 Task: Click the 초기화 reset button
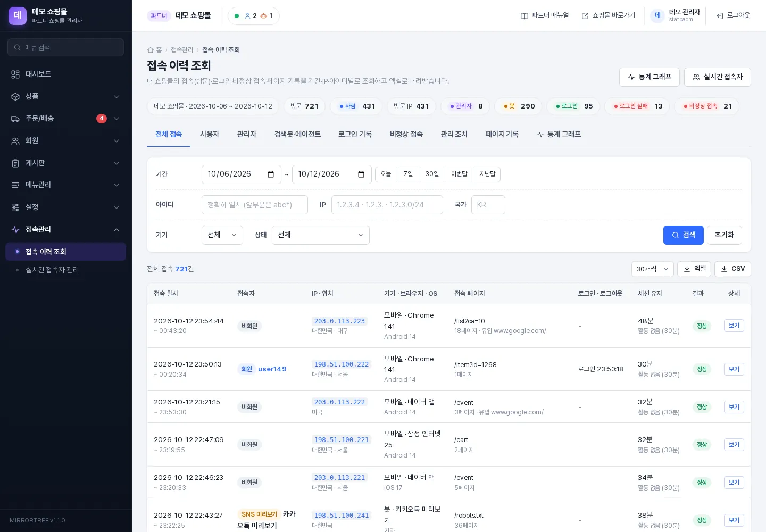[x=725, y=235]
